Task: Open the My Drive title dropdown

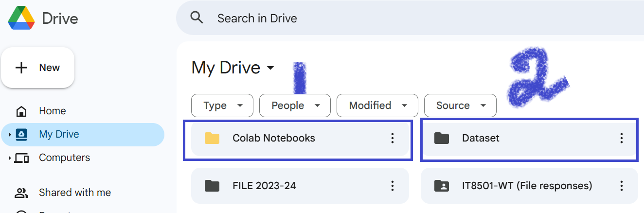Action: click(x=233, y=68)
